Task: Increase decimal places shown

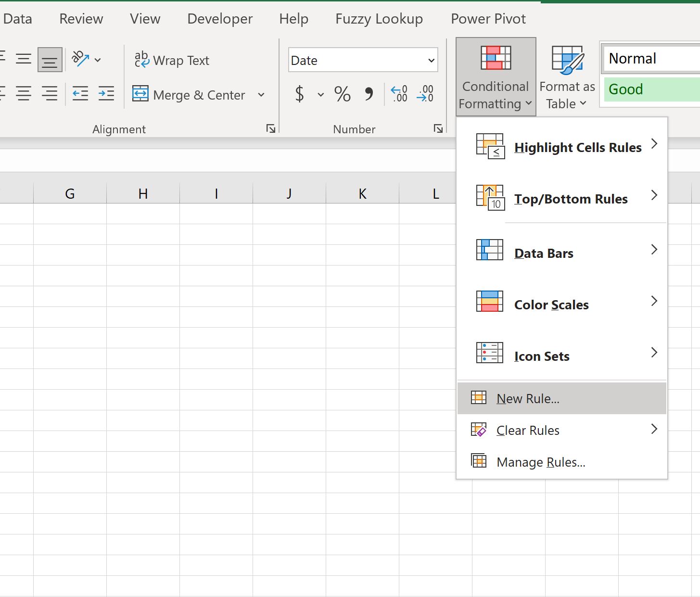Action: point(398,93)
